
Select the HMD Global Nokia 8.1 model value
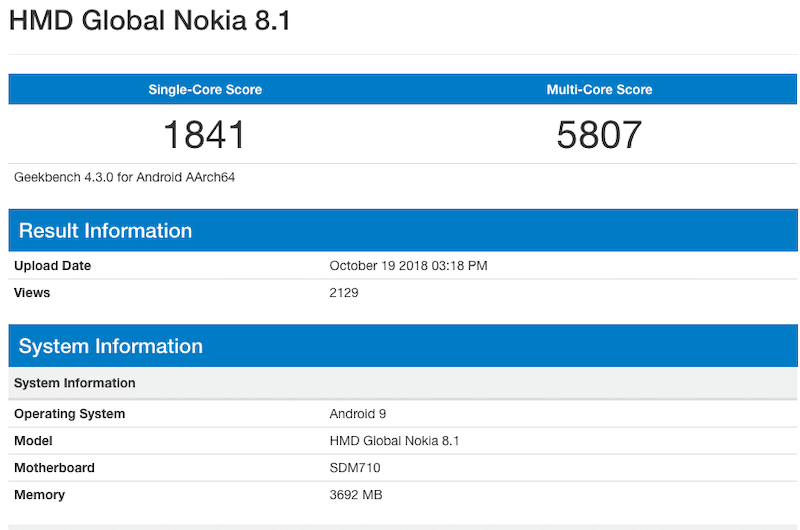pyautogui.click(x=394, y=441)
